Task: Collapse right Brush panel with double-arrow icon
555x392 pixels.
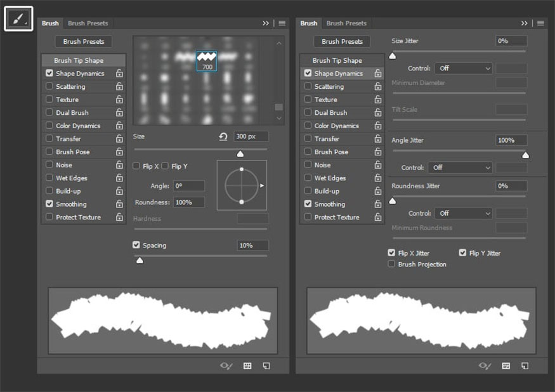Action: 524,23
